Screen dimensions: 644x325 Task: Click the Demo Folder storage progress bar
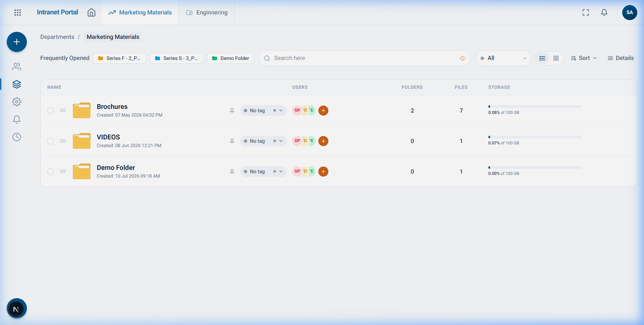535,168
